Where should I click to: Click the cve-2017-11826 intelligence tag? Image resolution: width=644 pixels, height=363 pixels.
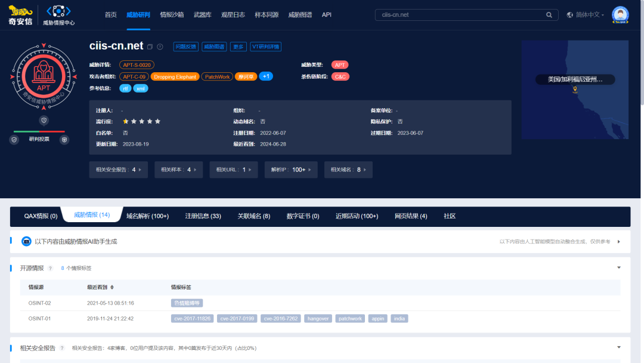(192, 319)
